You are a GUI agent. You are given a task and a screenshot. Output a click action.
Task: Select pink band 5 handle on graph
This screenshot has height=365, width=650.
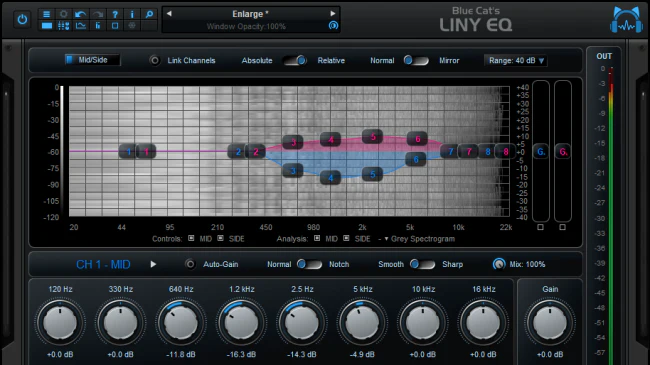(x=373, y=137)
